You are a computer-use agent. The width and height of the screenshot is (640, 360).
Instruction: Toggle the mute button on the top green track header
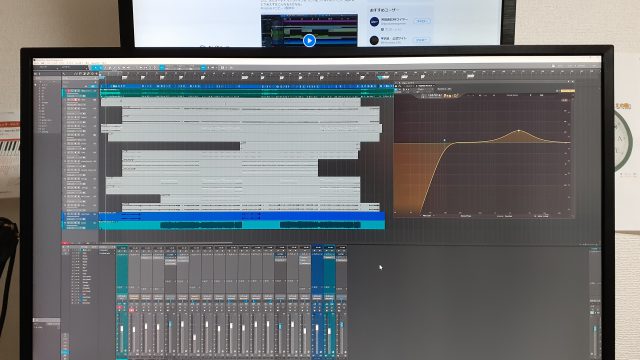69,91
